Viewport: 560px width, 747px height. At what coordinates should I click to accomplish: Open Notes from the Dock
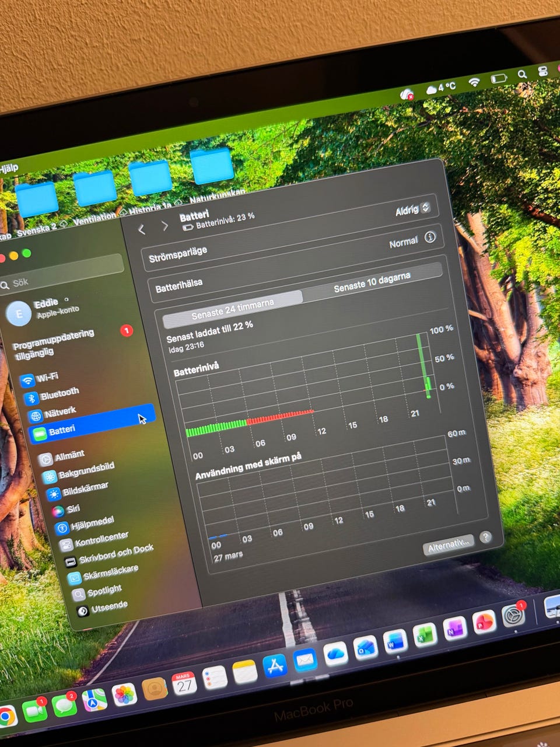point(244,673)
